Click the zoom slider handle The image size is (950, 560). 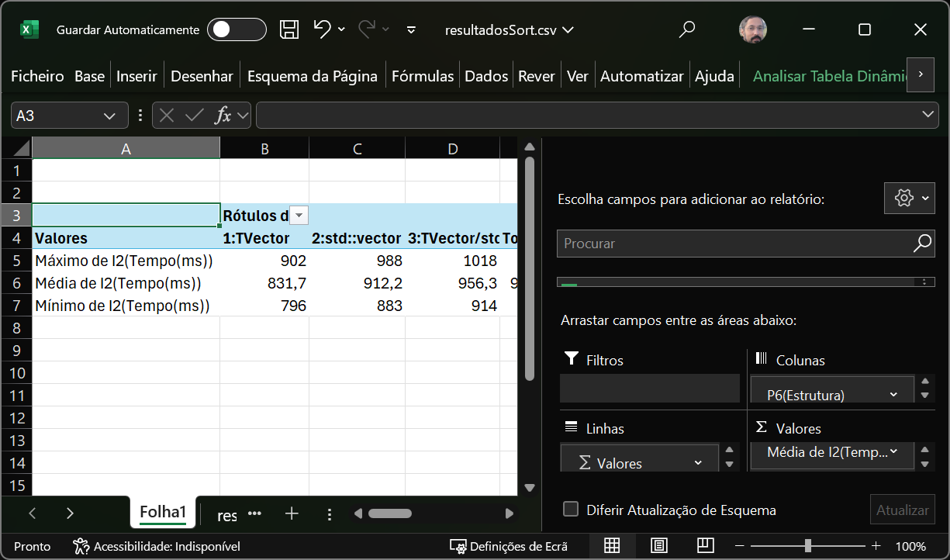[808, 546]
